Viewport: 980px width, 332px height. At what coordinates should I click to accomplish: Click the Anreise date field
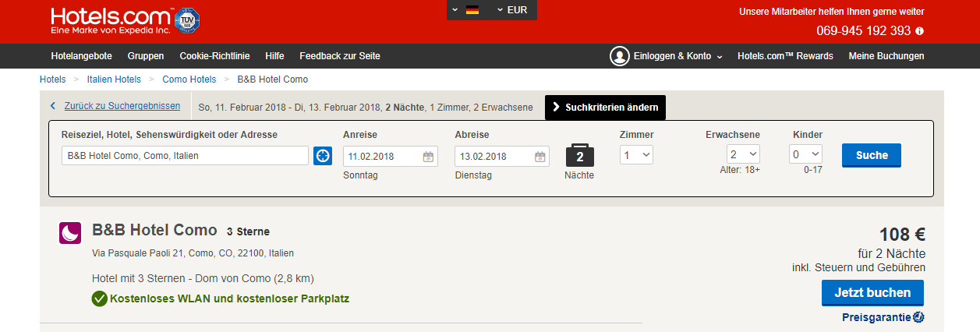pos(391,156)
